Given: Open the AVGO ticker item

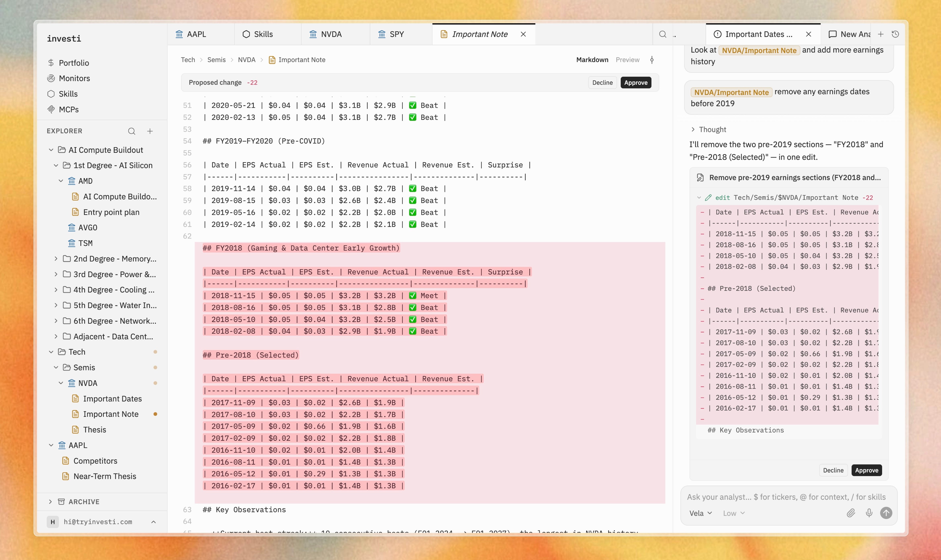Looking at the screenshot, I should click(x=88, y=227).
